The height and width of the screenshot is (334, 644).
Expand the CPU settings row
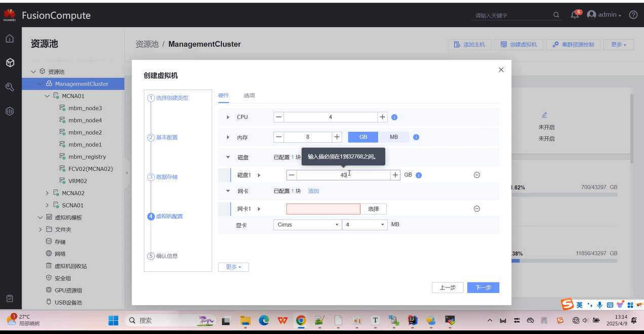(228, 117)
